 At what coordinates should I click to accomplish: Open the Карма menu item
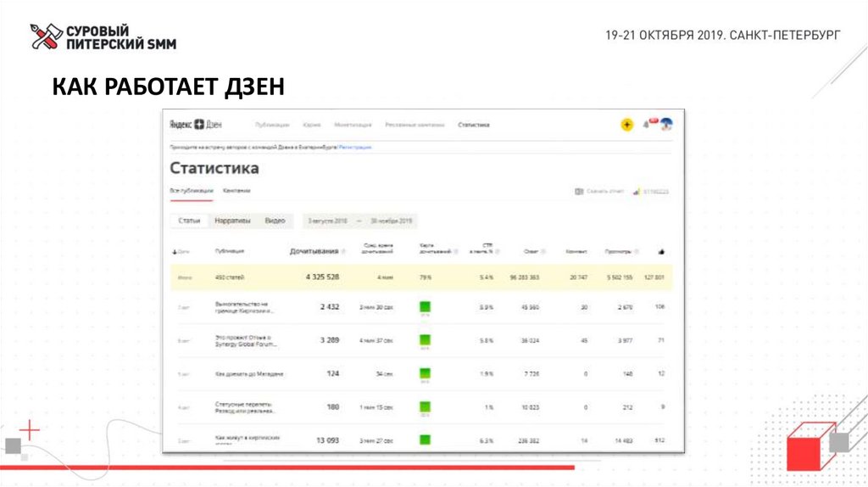pos(312,126)
